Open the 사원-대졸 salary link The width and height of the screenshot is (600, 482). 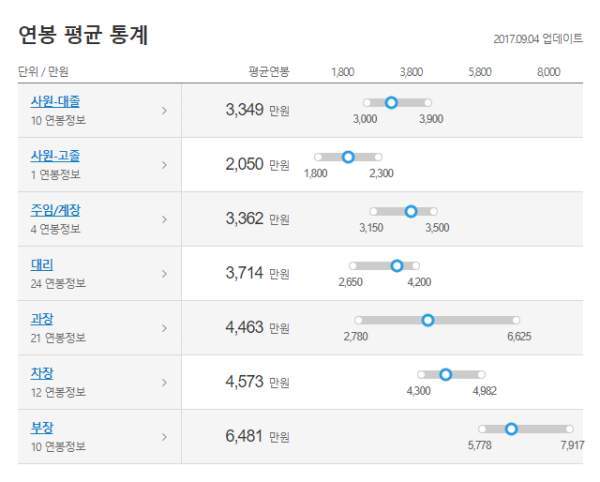[55, 102]
